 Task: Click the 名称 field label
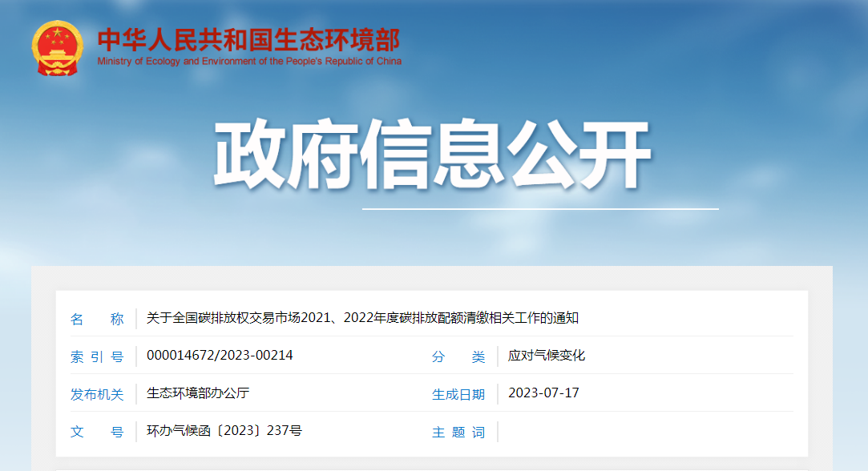97,319
